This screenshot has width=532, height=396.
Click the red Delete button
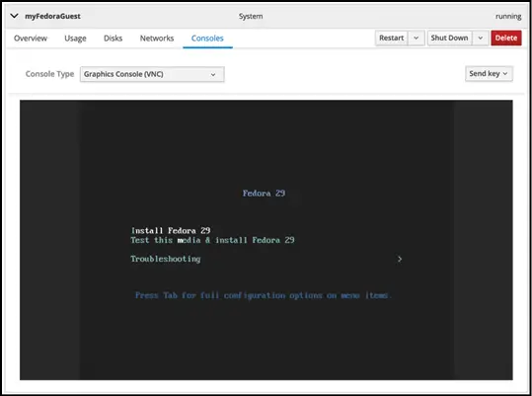[x=506, y=38]
